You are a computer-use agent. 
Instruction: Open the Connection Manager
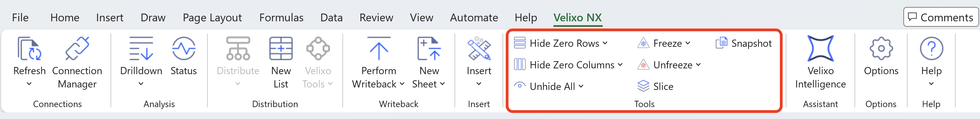pos(77,49)
